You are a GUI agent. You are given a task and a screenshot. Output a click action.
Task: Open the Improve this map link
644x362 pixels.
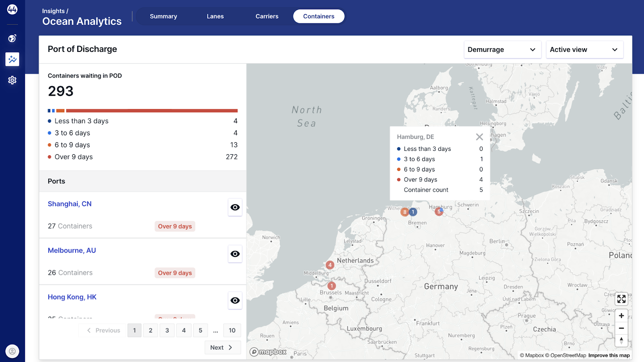[x=609, y=356]
